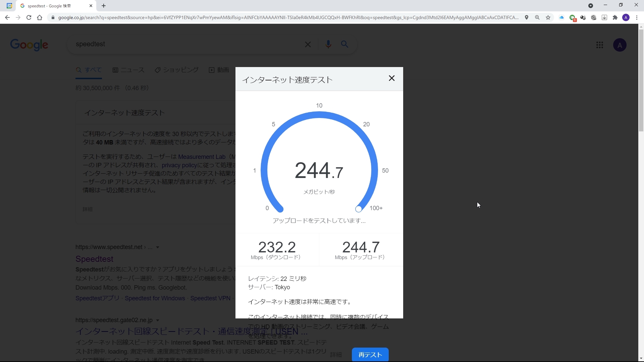The height and width of the screenshot is (362, 644).
Task: Open the zoom magnifier icon in address bar
Action: click(537, 17)
